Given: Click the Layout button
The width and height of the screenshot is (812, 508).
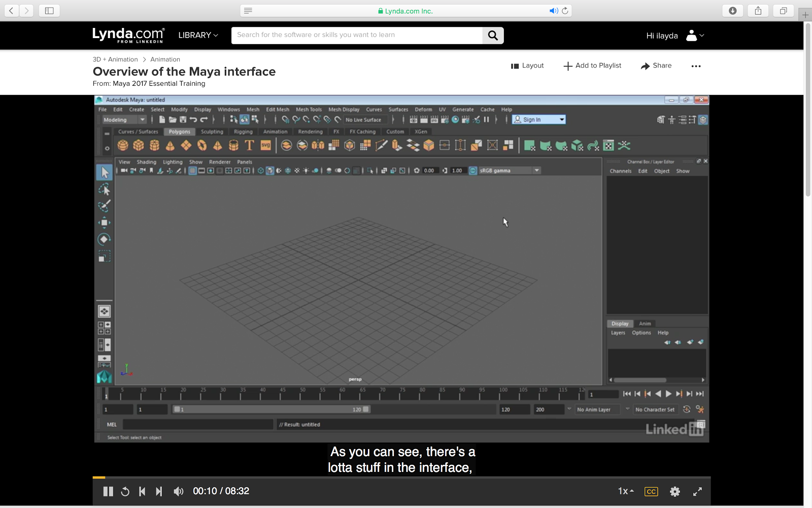Looking at the screenshot, I should pos(527,66).
